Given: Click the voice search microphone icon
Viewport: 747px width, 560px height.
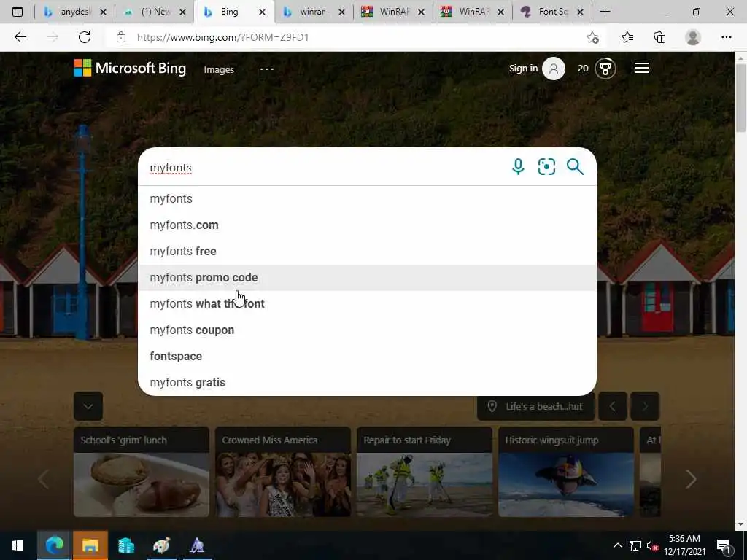Looking at the screenshot, I should [518, 167].
